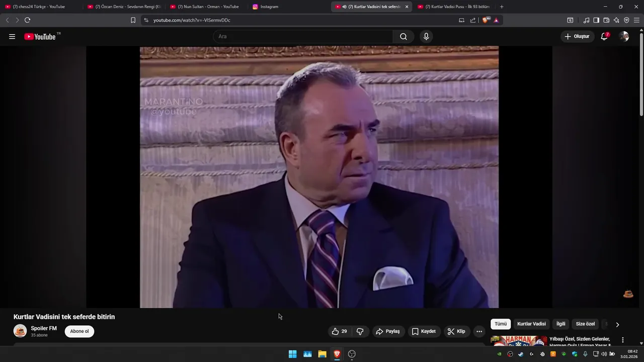Screen dimensions: 644x362
Task: Click video title Kurtlar Vadisini tek seferde bitirin
Action: click(64, 317)
